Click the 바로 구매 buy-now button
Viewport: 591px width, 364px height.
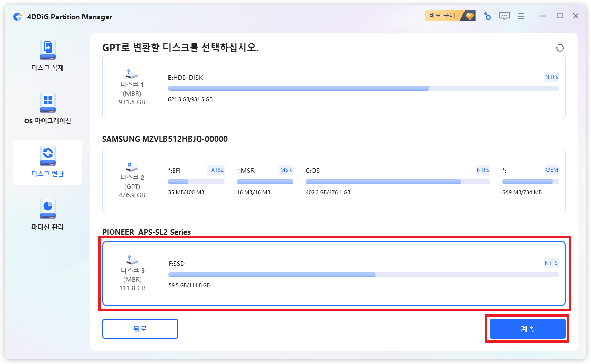[450, 16]
